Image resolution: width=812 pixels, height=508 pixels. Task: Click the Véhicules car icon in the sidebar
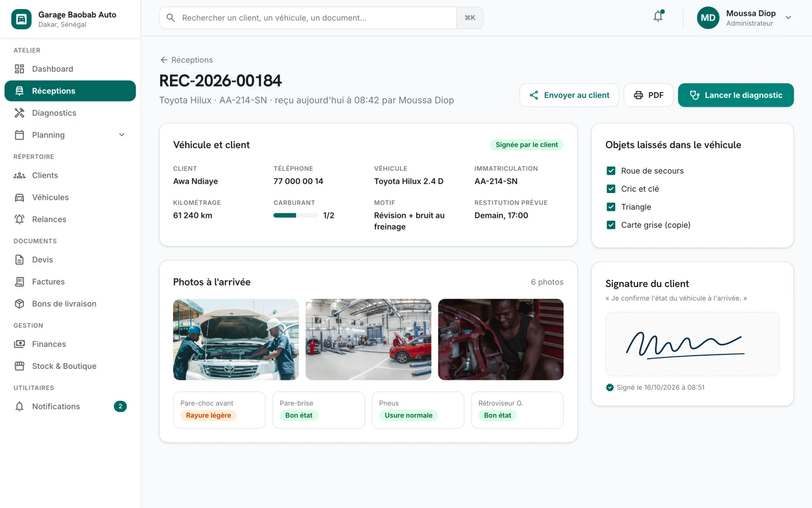point(19,198)
